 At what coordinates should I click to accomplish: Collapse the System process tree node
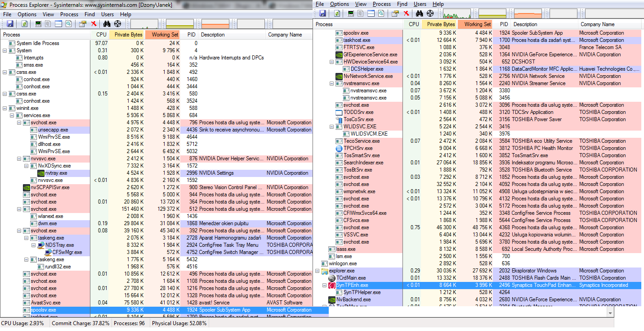(5, 50)
